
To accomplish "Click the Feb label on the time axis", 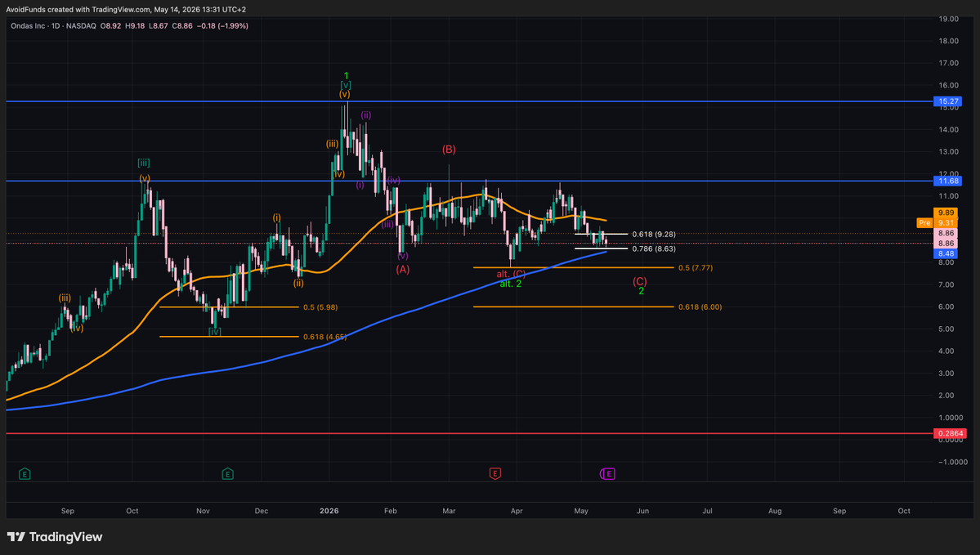I will (x=391, y=511).
